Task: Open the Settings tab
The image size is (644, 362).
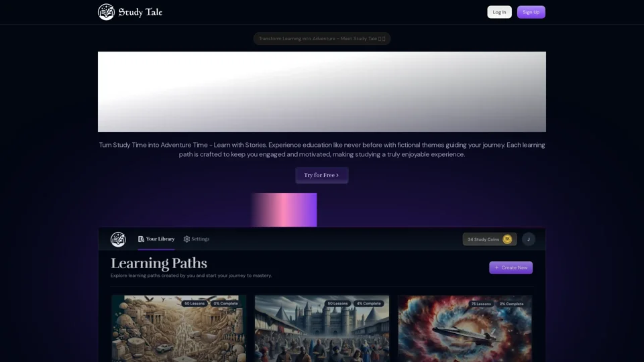Action: 197,239
